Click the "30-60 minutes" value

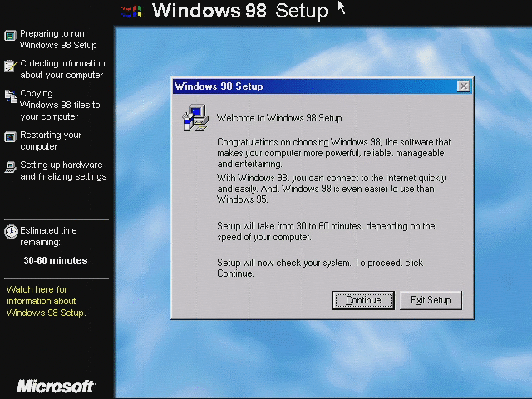point(56,260)
